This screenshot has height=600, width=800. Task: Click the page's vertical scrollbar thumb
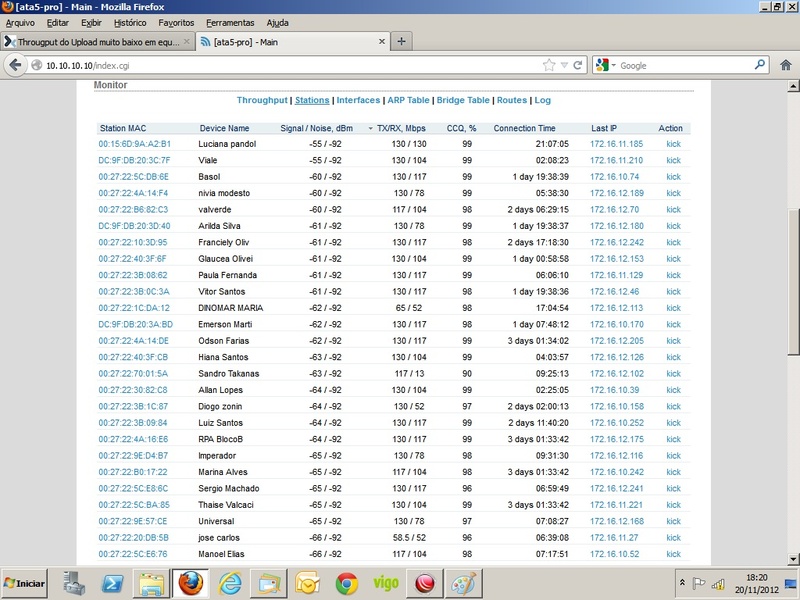(x=793, y=280)
